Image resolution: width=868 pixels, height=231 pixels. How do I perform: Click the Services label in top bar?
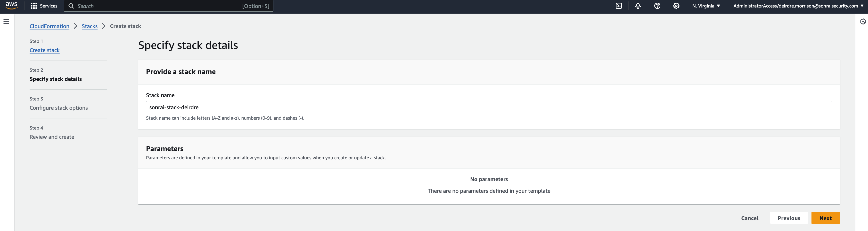coord(49,6)
